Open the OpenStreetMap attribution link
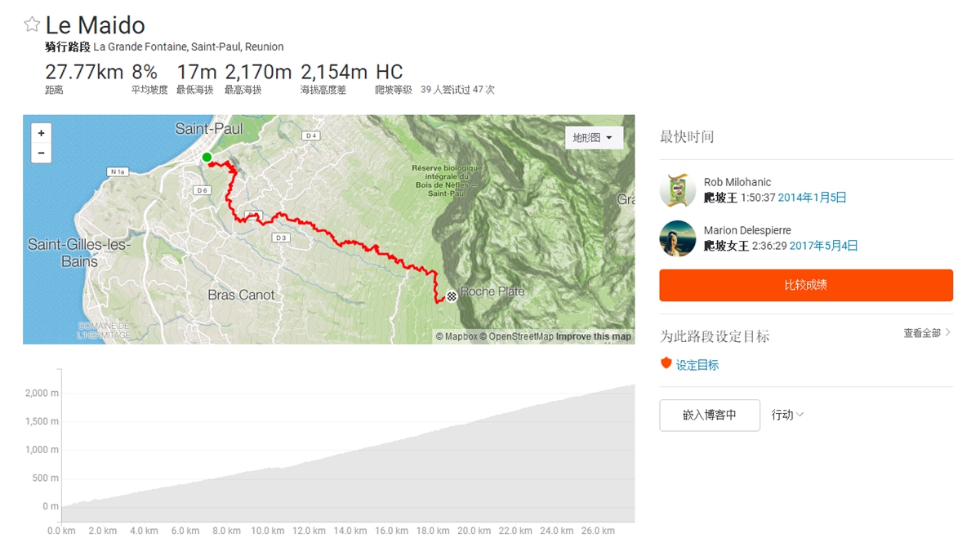This screenshot has width=980, height=547. [520, 336]
